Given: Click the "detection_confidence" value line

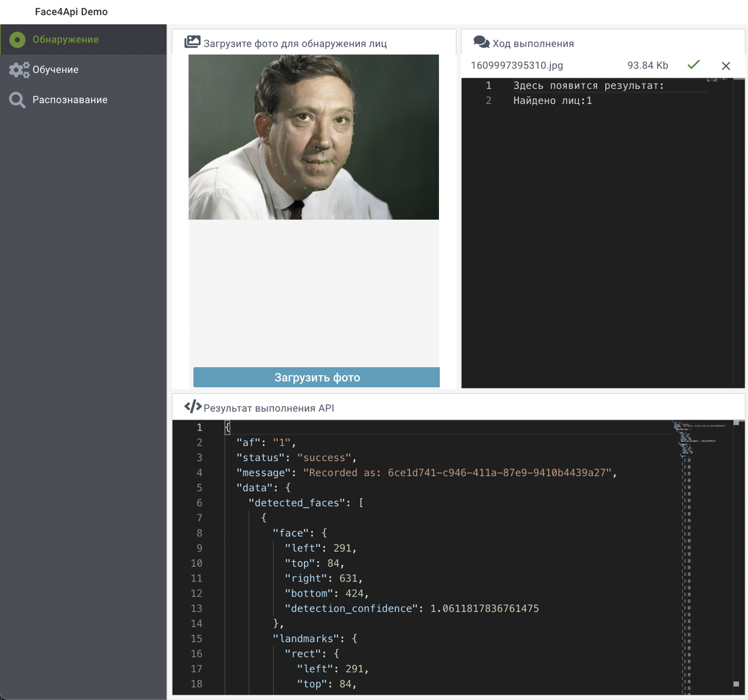Looking at the screenshot, I should (412, 608).
